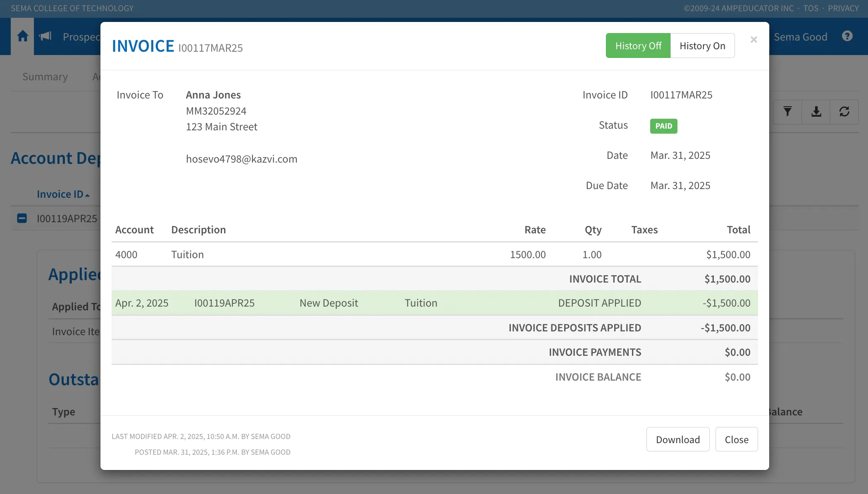
Task: Click the deposit reference I00119APR25 in green row
Action: point(224,303)
